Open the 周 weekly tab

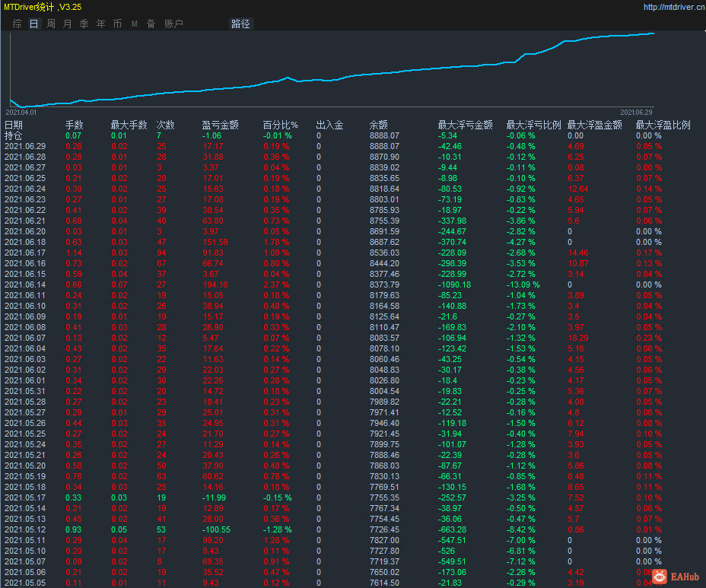coord(51,24)
